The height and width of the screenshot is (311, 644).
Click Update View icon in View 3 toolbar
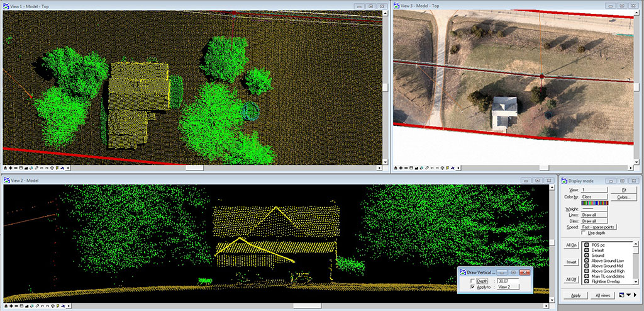(396, 169)
